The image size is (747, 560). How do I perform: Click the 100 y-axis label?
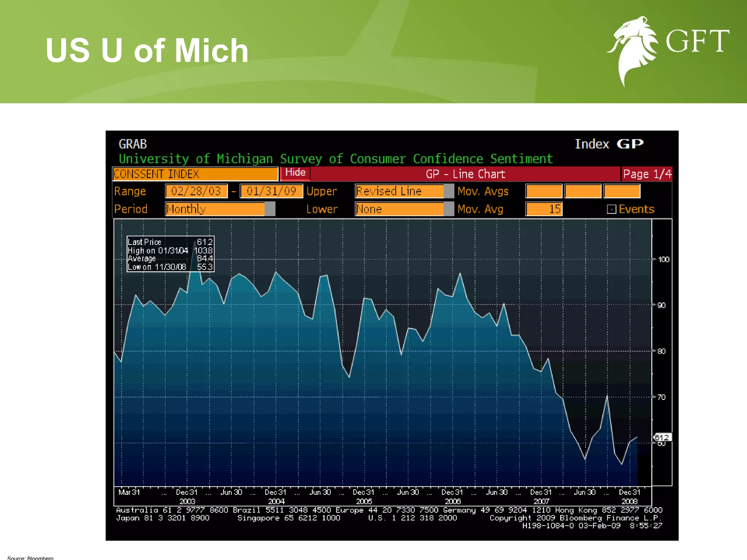tap(663, 259)
